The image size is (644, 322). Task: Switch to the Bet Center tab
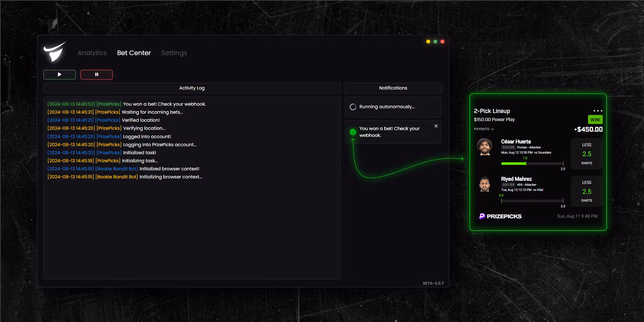[x=134, y=53]
